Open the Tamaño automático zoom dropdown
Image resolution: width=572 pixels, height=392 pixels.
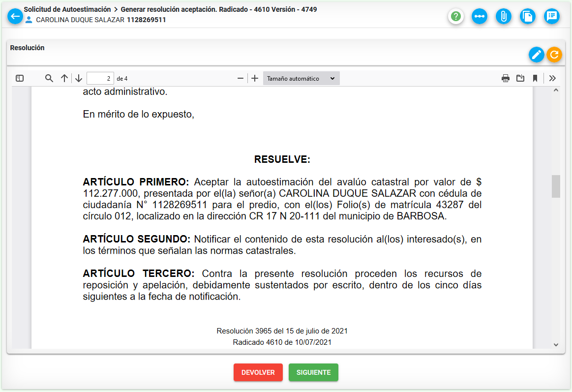[x=301, y=78]
